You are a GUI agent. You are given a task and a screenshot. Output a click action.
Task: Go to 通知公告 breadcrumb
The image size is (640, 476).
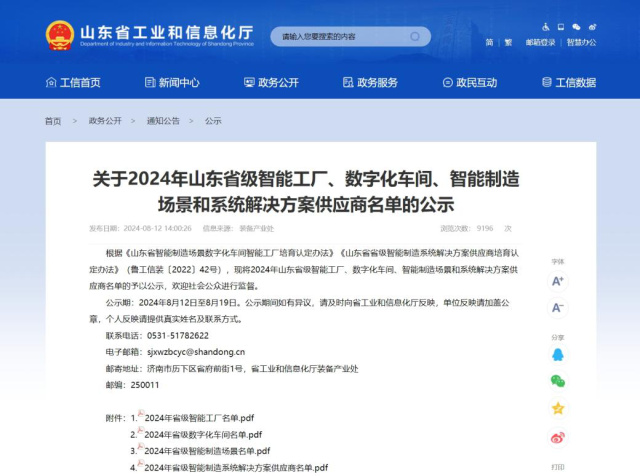point(163,121)
